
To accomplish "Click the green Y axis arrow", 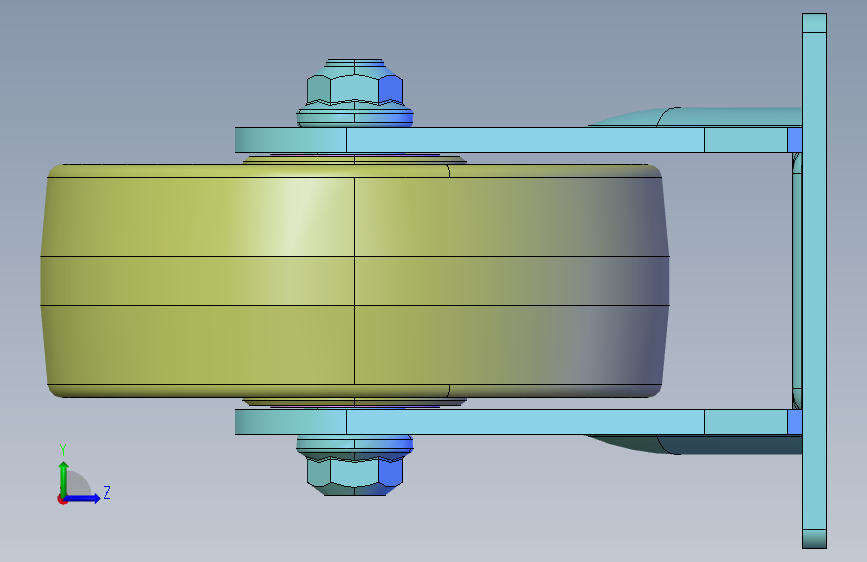I will pyautogui.click(x=64, y=478).
